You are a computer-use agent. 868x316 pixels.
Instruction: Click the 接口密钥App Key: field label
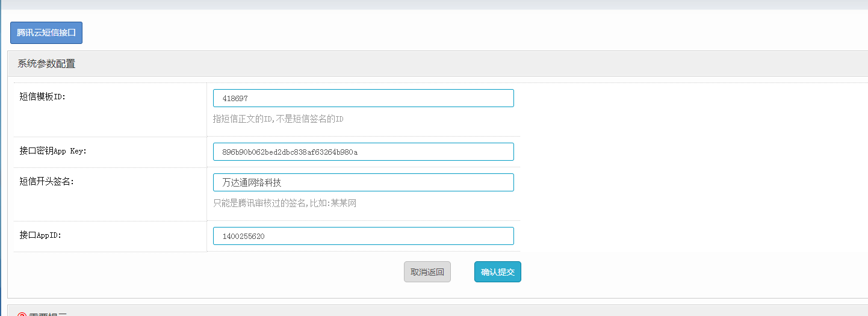pos(53,150)
